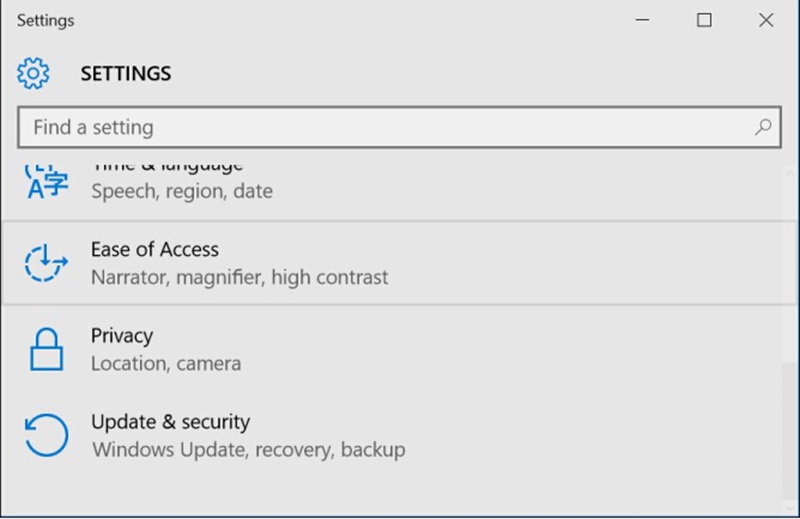Image resolution: width=800 pixels, height=519 pixels.
Task: Maximize the Settings window
Action: pyautogui.click(x=704, y=20)
